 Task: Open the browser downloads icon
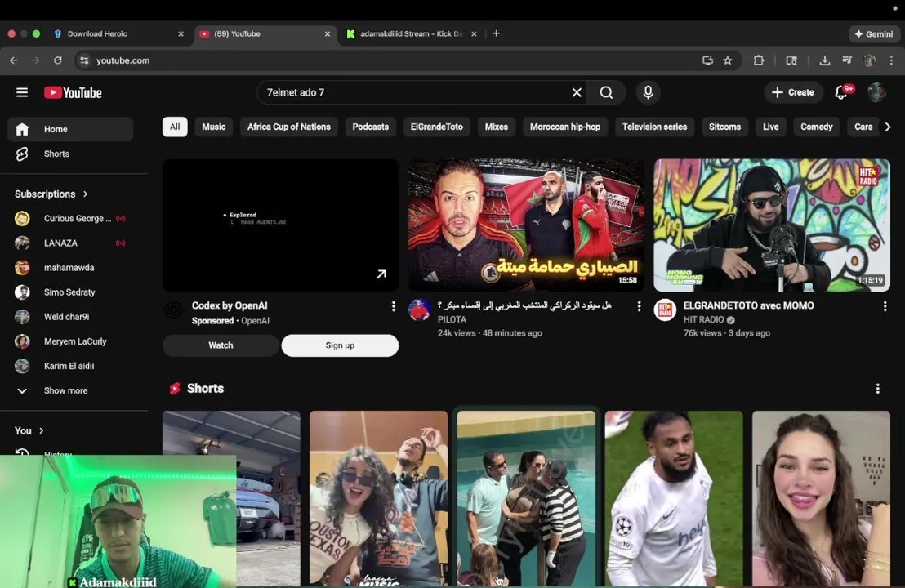click(825, 60)
